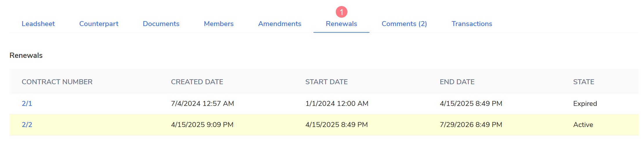The image size is (644, 149).
Task: Click the Start Date column header
Action: tap(326, 82)
